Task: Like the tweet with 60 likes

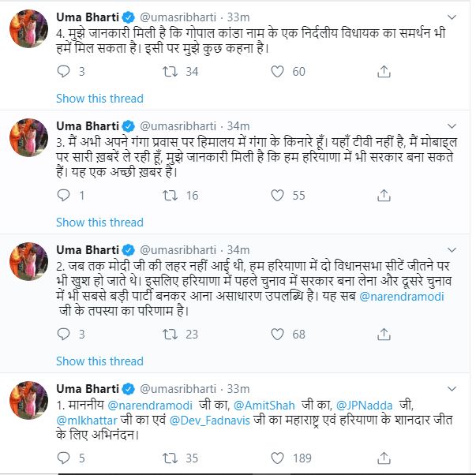Action: point(277,72)
